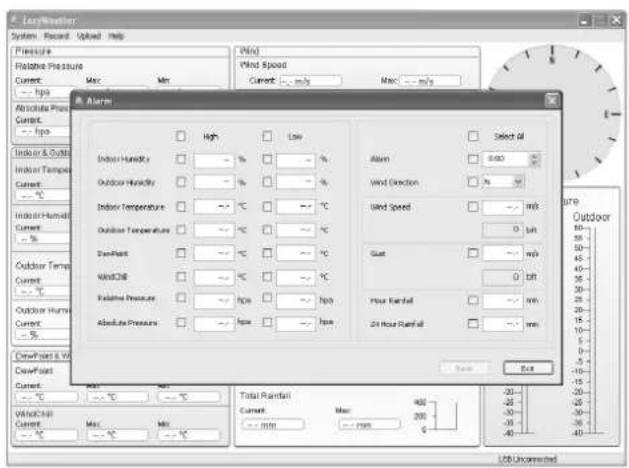Screen dimensions: 629x468
Task: Click the Alarm dialog title icon
Action: [79, 100]
